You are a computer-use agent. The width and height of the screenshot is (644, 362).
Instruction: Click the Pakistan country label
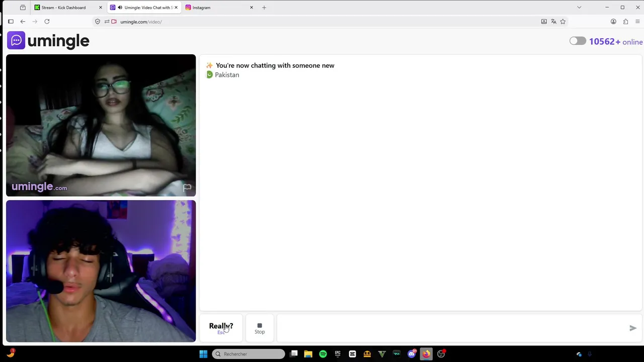227,75
